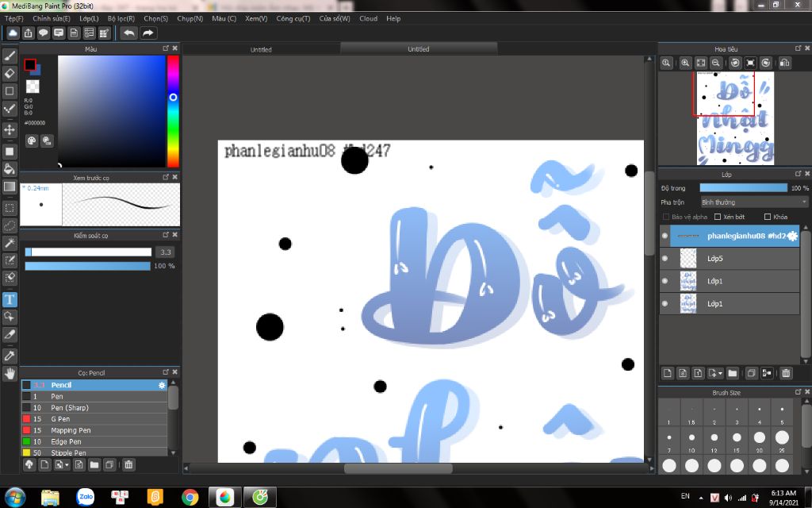The image size is (812, 508).
Task: Select the Move tool
Action: 10,129
